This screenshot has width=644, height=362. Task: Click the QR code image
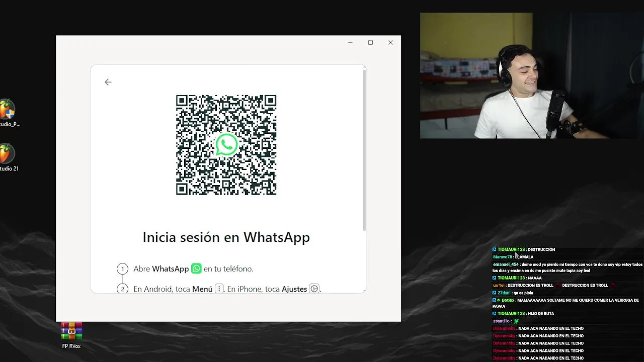tap(226, 145)
